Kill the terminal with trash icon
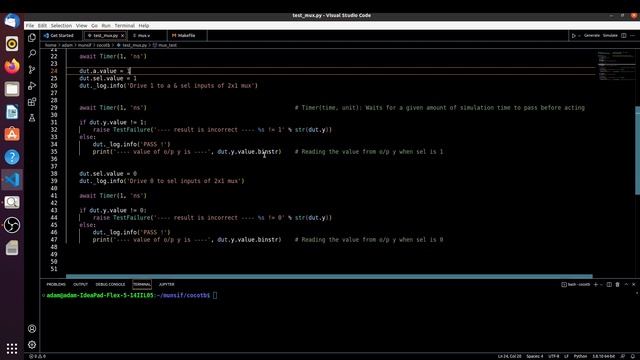Screen dimensions: 640x360 [617, 284]
